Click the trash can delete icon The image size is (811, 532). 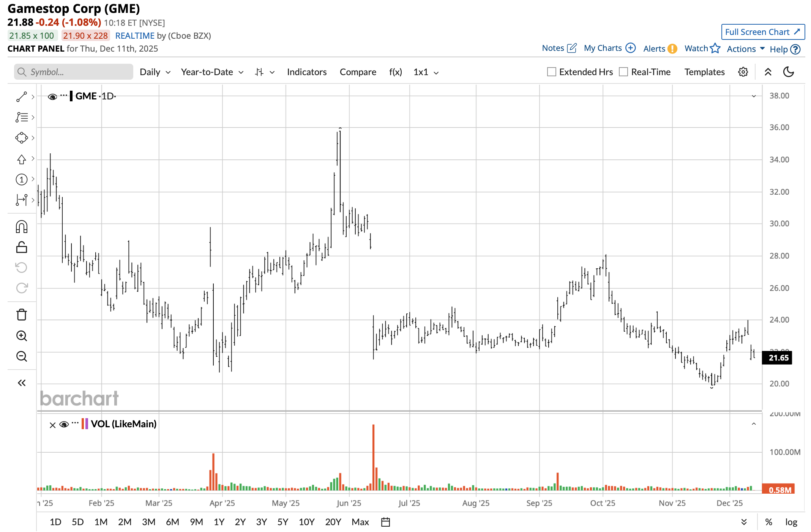pyautogui.click(x=22, y=315)
